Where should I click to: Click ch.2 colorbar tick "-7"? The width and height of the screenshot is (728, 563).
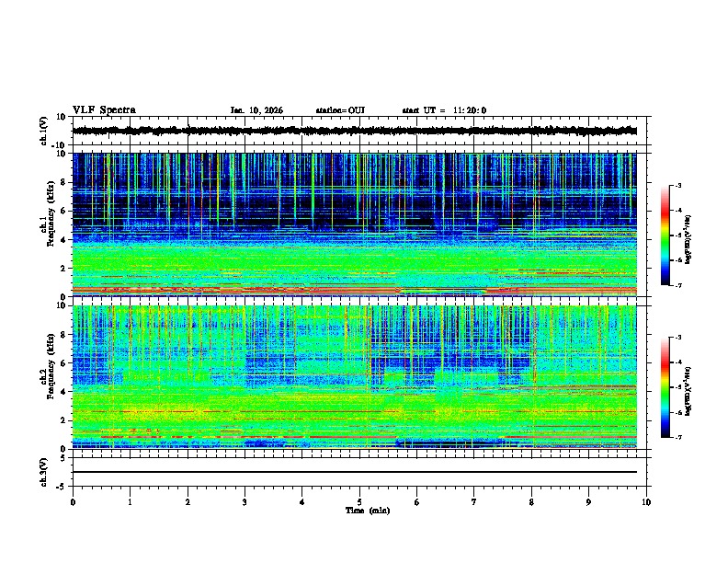[x=677, y=438]
